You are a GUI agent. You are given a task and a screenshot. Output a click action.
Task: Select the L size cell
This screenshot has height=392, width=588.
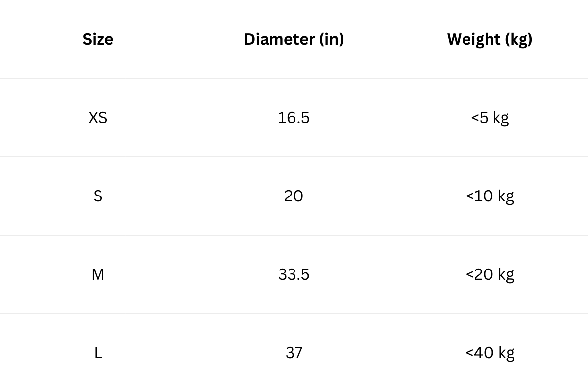click(x=98, y=353)
